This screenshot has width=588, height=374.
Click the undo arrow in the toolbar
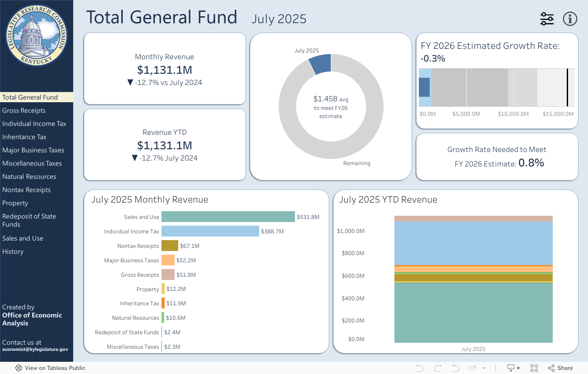[x=419, y=368]
